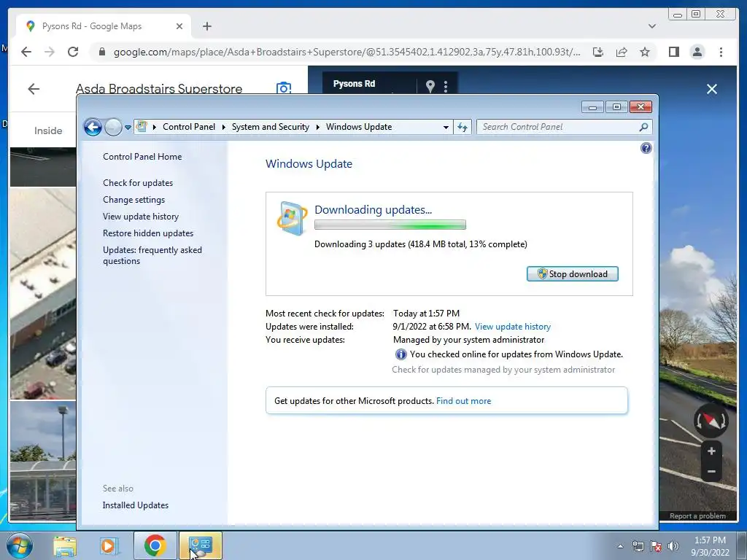Open Updates: frequently asked questions link
The image size is (747, 560).
point(152,255)
